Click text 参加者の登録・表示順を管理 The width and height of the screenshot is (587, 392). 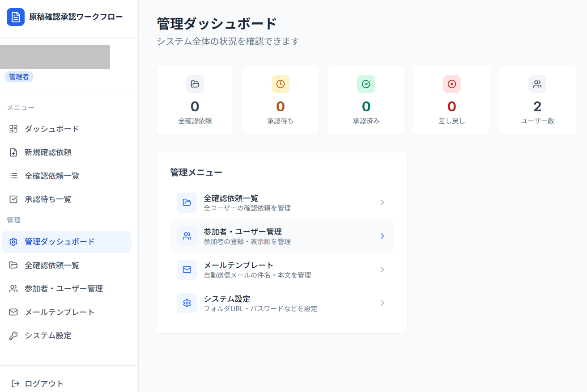click(x=247, y=242)
